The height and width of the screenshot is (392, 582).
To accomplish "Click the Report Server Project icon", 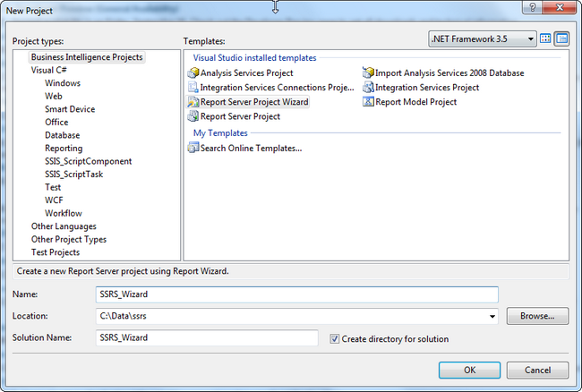I will (193, 116).
